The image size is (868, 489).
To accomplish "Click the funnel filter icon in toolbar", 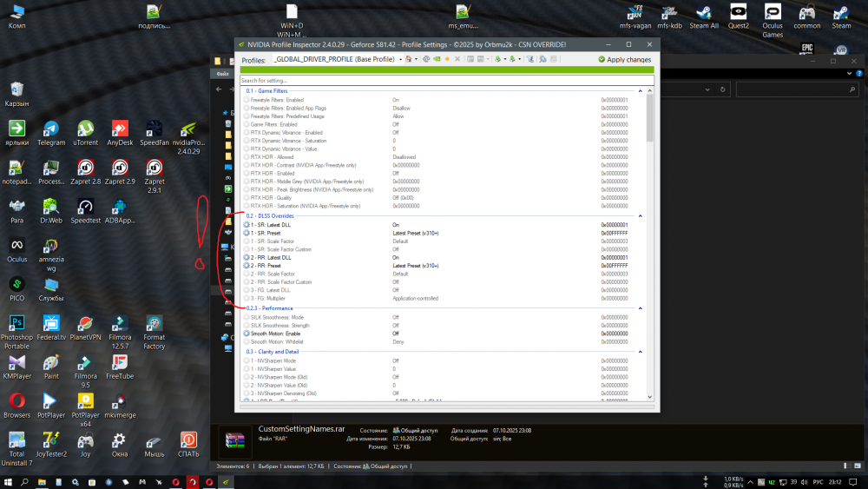I will [529, 59].
